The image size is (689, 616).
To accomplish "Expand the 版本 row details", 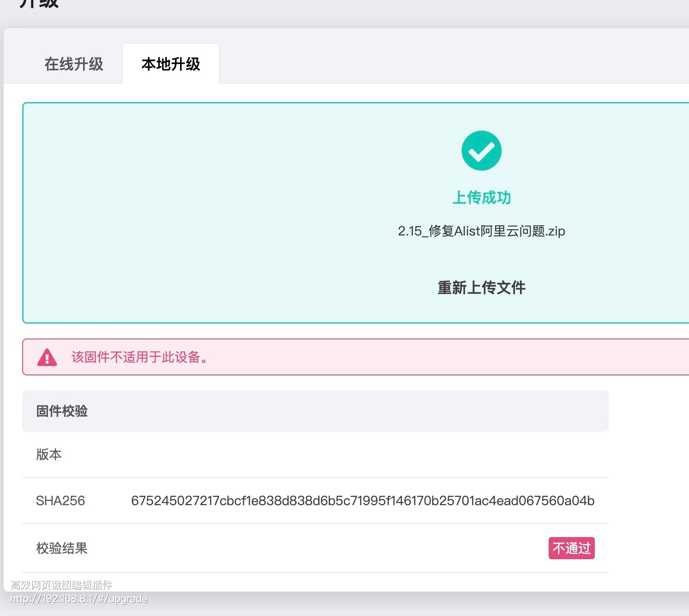I will tap(48, 455).
